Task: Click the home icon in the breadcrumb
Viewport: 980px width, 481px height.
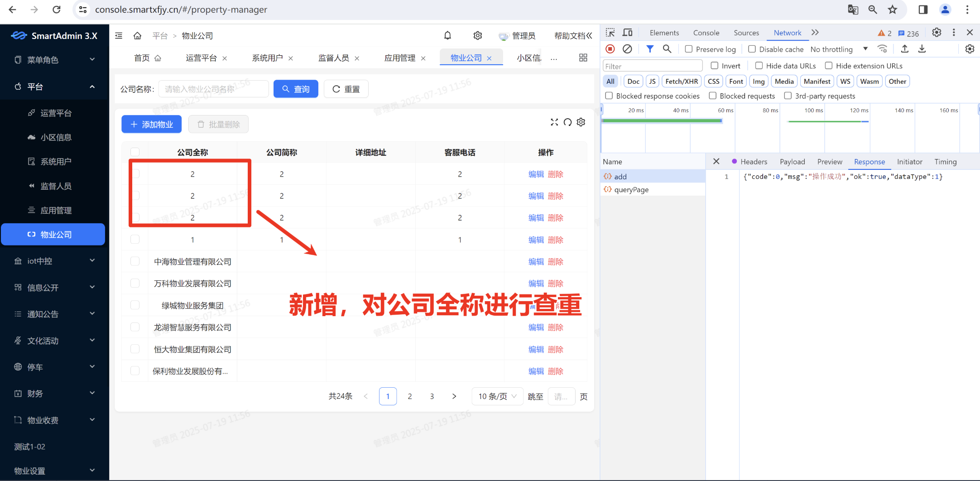Action: click(x=137, y=35)
